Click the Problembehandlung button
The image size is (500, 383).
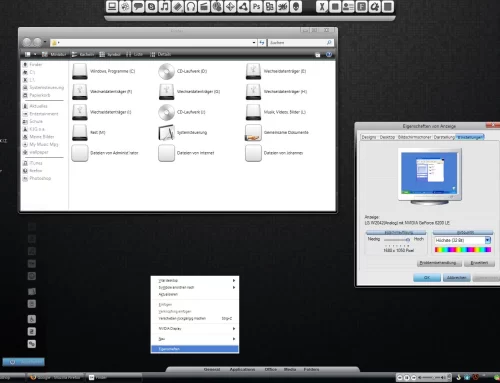click(439, 263)
